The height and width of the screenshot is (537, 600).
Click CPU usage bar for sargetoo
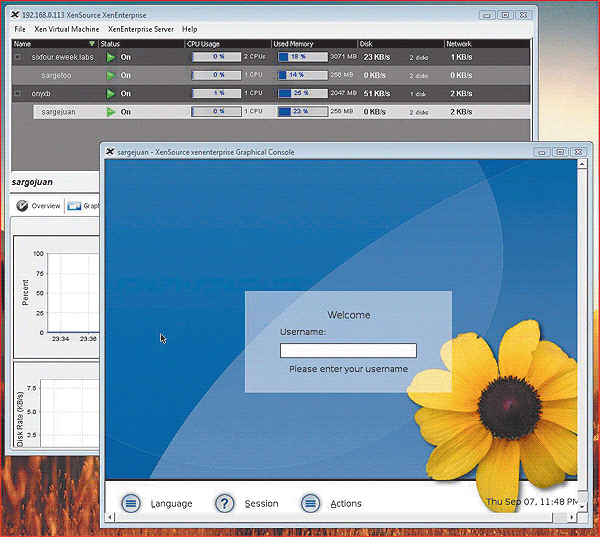217,75
